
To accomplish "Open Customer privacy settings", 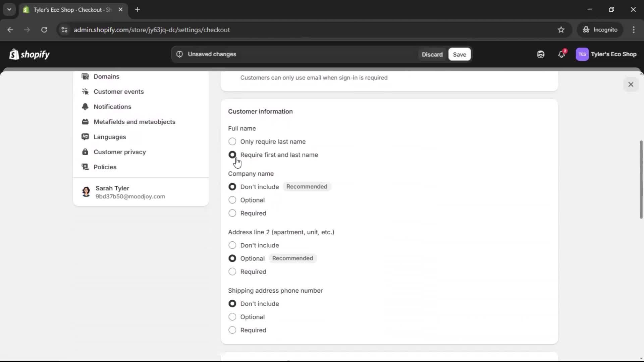I will pyautogui.click(x=120, y=152).
